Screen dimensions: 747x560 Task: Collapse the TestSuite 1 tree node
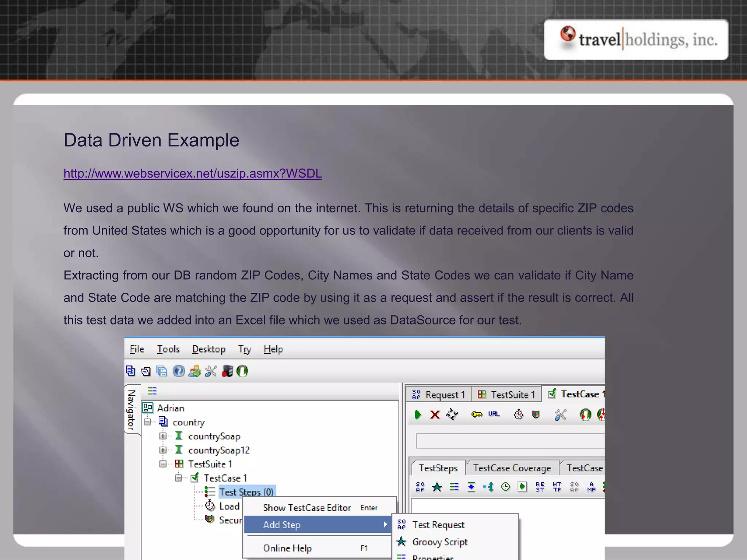tap(163, 464)
